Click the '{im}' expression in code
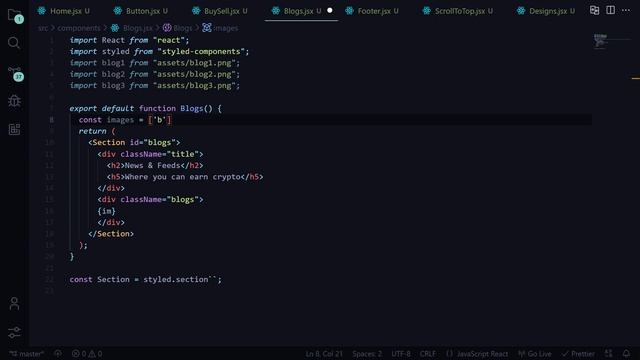This screenshot has width=640, height=360. click(107, 211)
